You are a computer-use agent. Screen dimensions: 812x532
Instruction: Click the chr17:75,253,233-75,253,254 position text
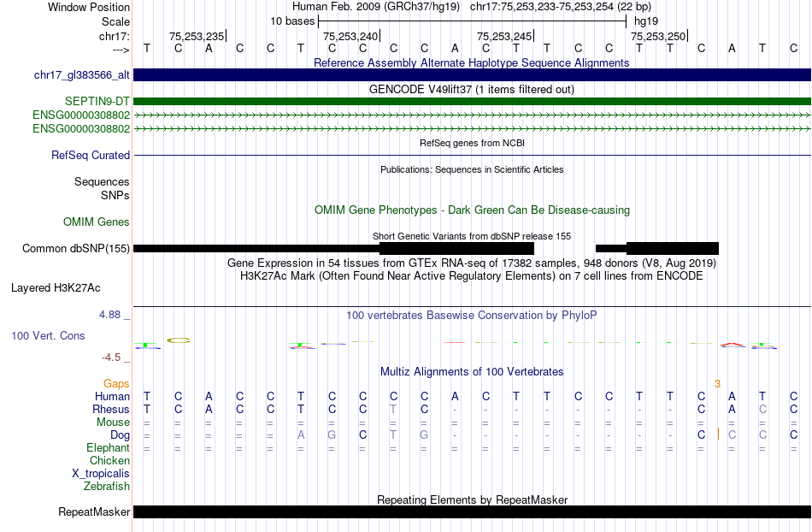tap(561, 7)
